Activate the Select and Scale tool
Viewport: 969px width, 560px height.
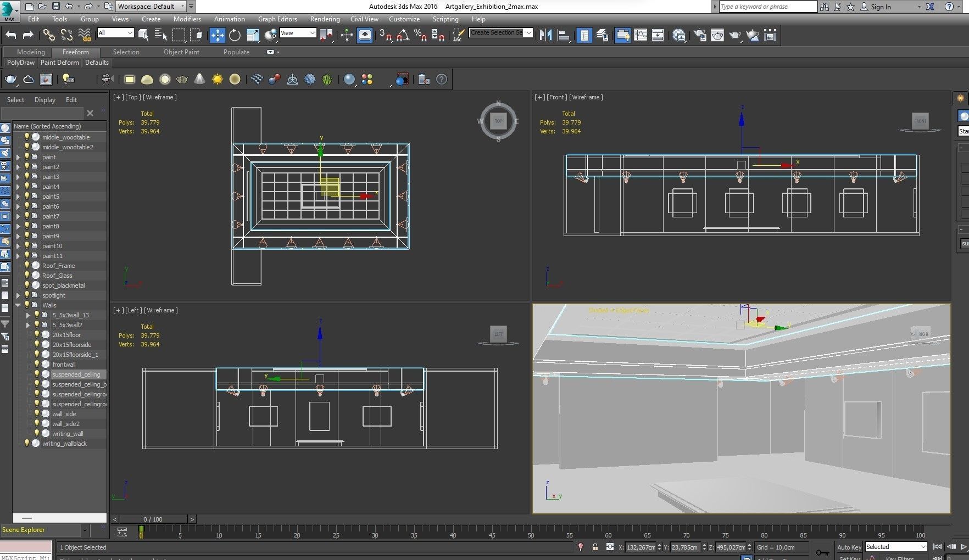click(253, 35)
